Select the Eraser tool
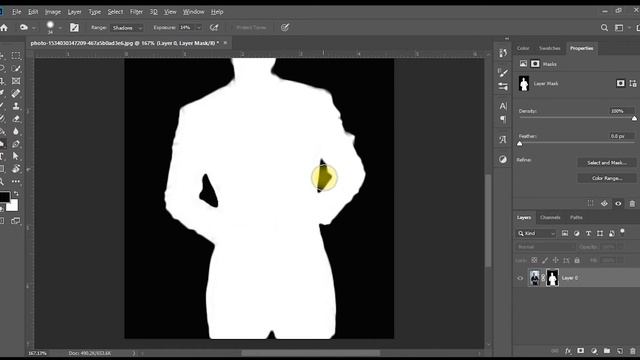The image size is (640, 360). pyautogui.click(x=16, y=119)
